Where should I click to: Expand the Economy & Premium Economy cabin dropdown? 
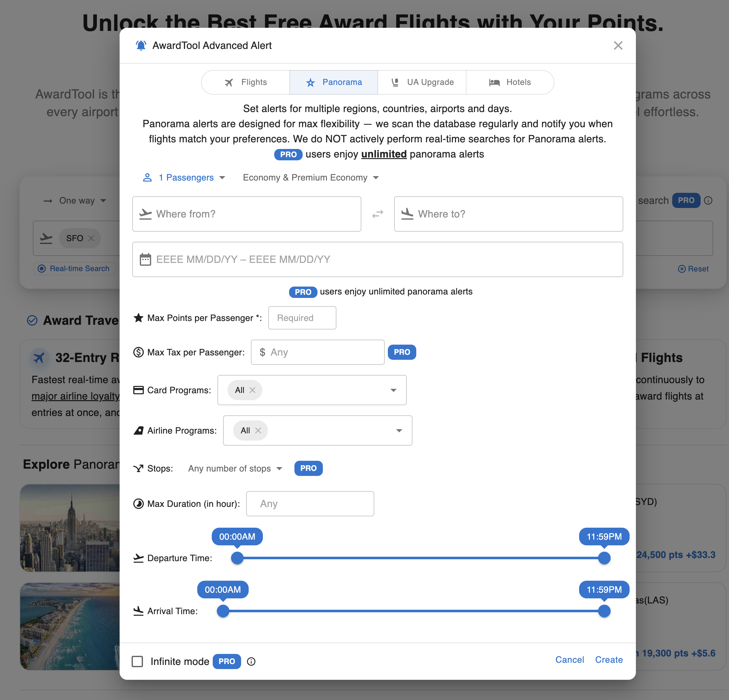click(311, 177)
